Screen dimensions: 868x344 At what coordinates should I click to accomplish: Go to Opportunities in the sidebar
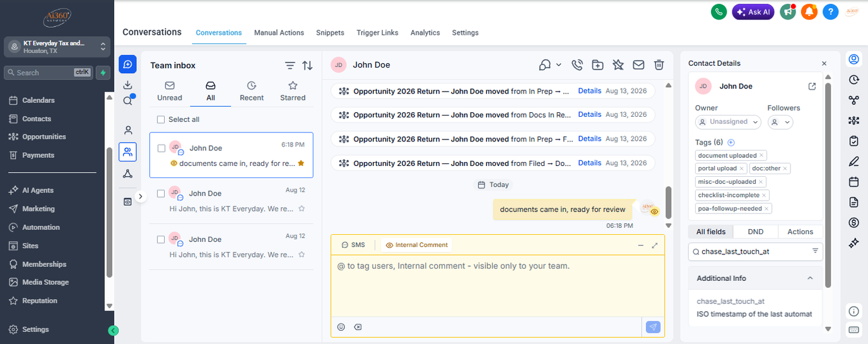44,137
